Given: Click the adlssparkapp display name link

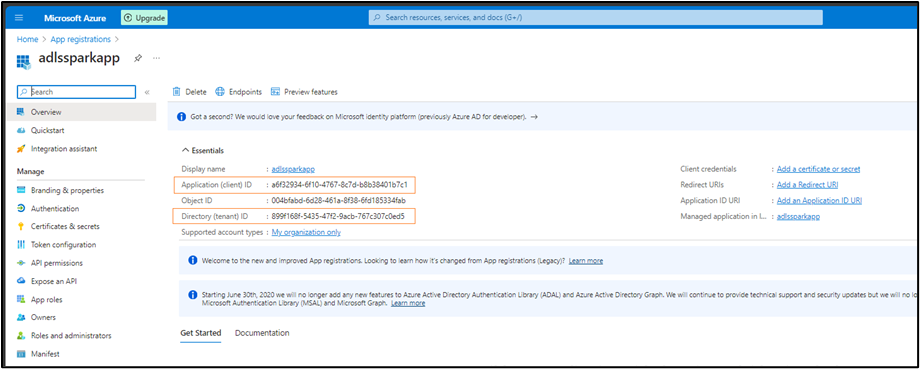Looking at the screenshot, I should (293, 169).
